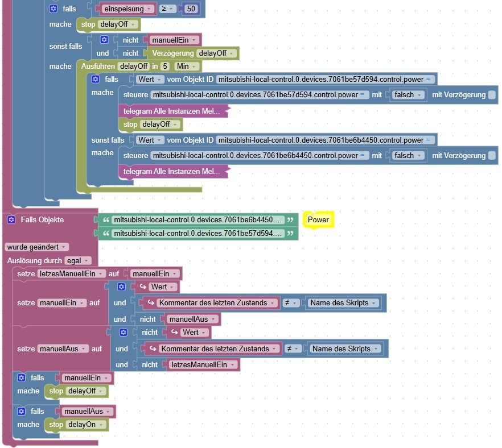Open falsch dropdown in steuere 7061be6b4450 block
502x448 pixels.
408,155
